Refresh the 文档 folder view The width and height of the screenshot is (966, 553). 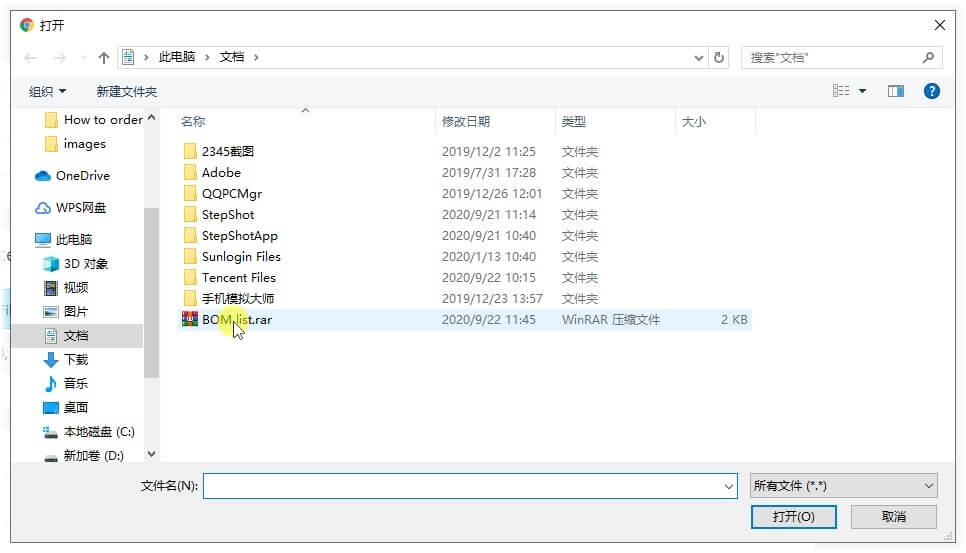point(718,57)
